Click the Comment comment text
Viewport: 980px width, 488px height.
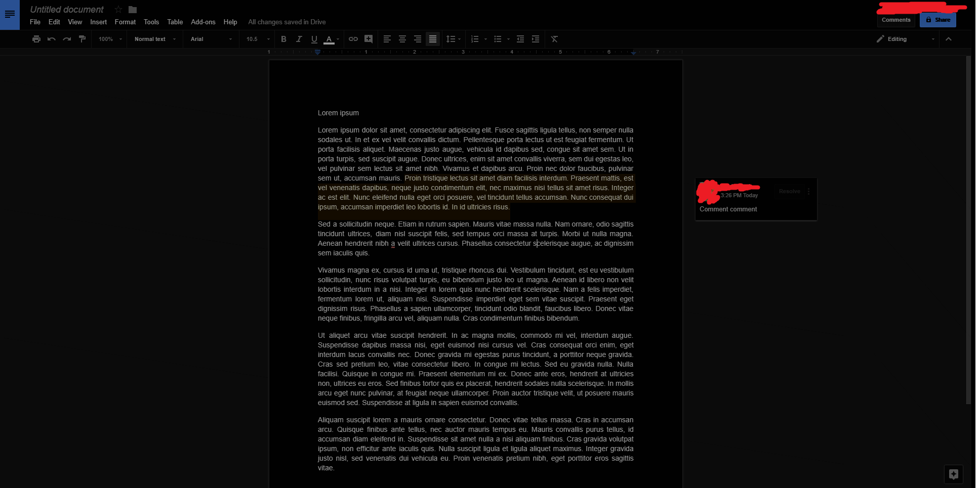728,209
